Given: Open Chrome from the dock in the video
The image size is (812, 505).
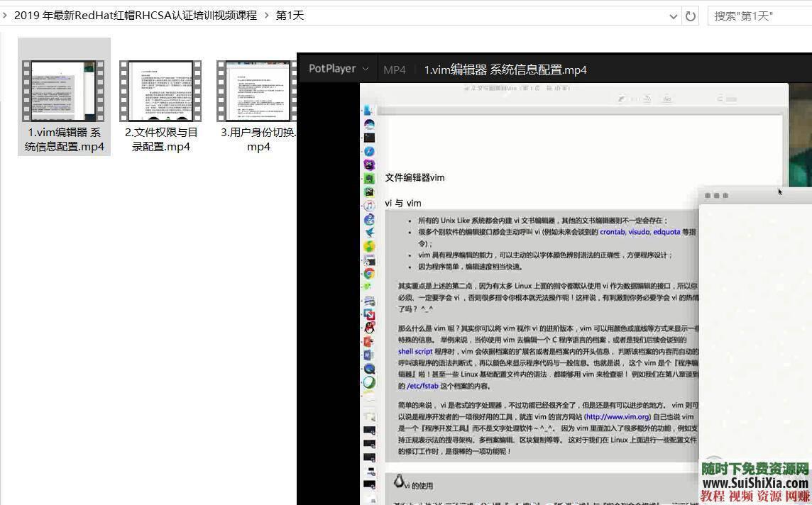Looking at the screenshot, I should (371, 273).
